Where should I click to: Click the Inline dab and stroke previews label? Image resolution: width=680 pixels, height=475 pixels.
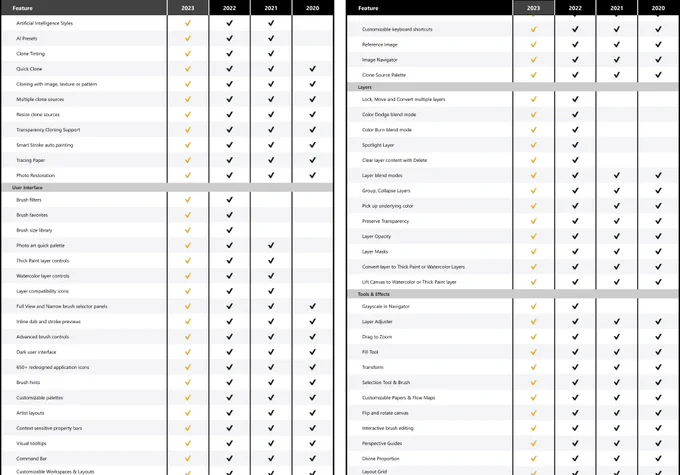(49, 321)
